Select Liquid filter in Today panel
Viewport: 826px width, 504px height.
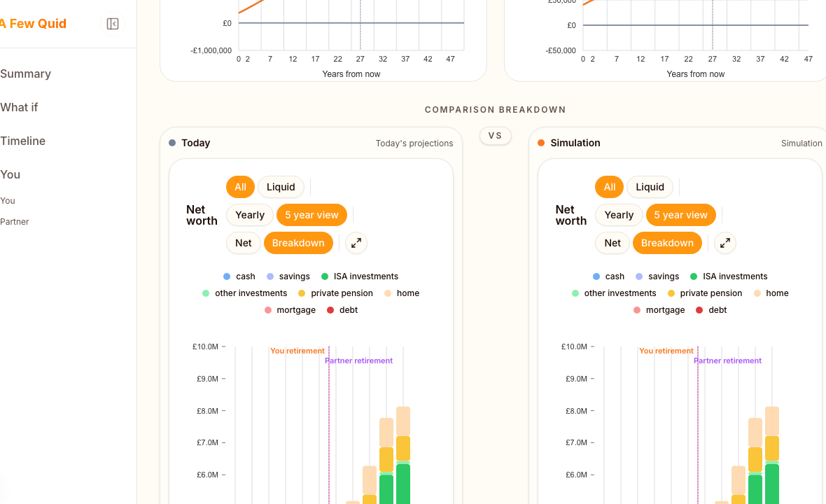pos(281,187)
